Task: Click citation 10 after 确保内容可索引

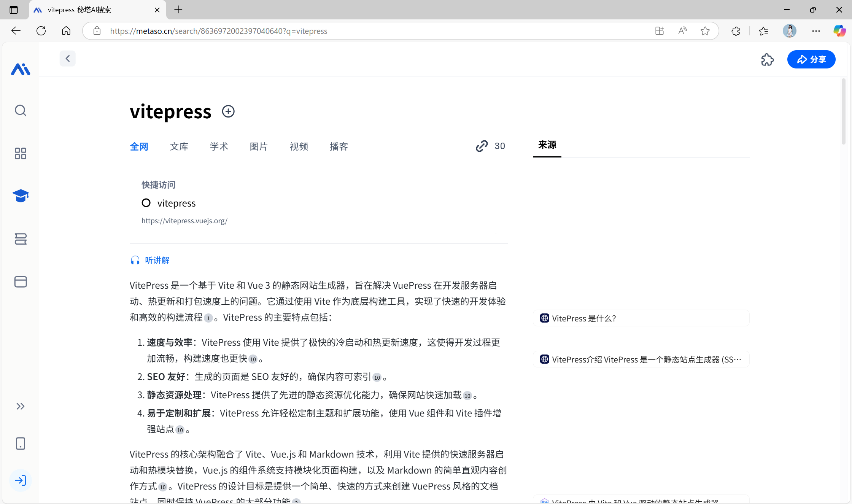Action: coord(377,378)
